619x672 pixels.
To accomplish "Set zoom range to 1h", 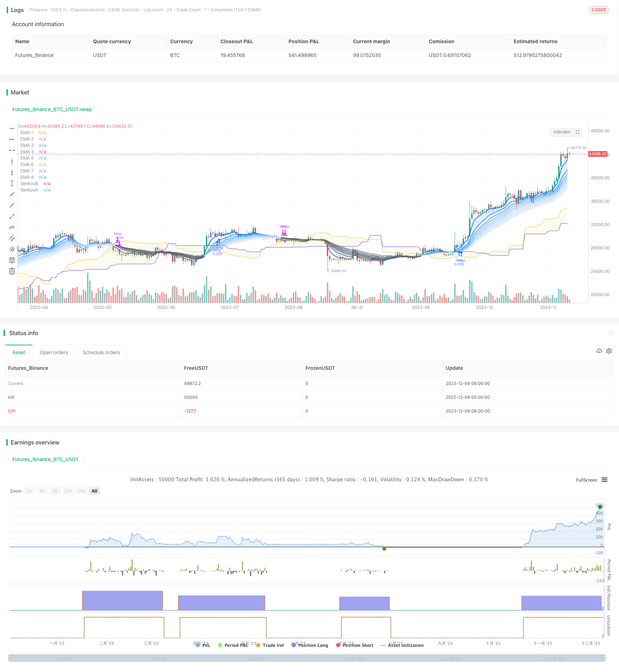I will (29, 491).
